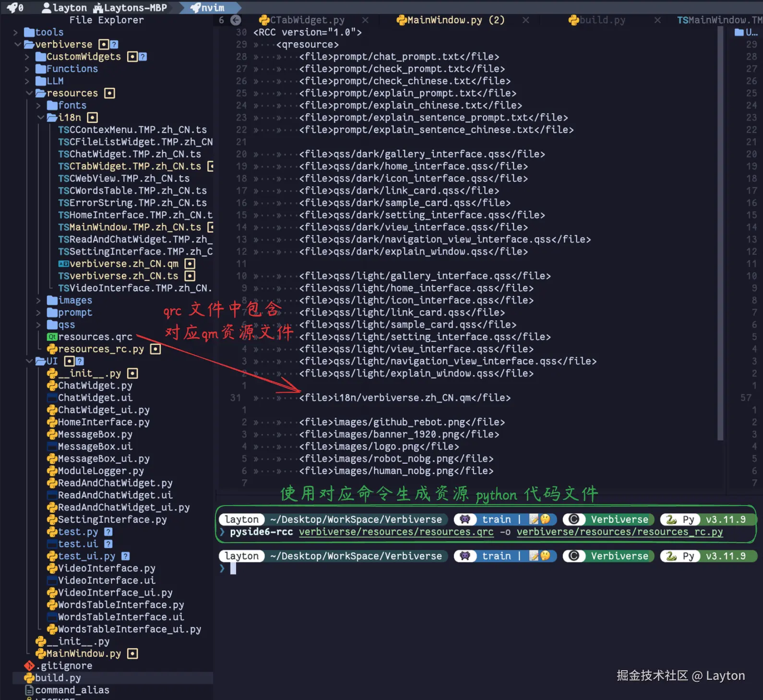
Task: Click the ui file icon of ChatWidget.ui
Action: (52, 398)
